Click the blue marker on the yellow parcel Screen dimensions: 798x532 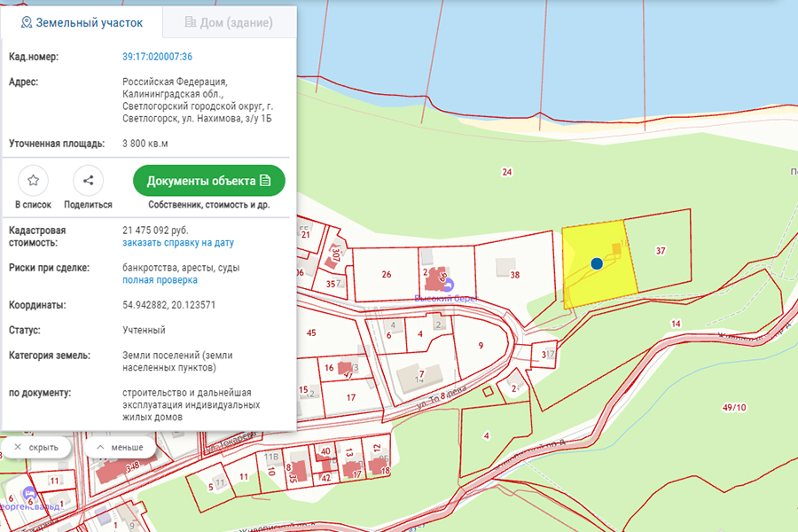[597, 263]
